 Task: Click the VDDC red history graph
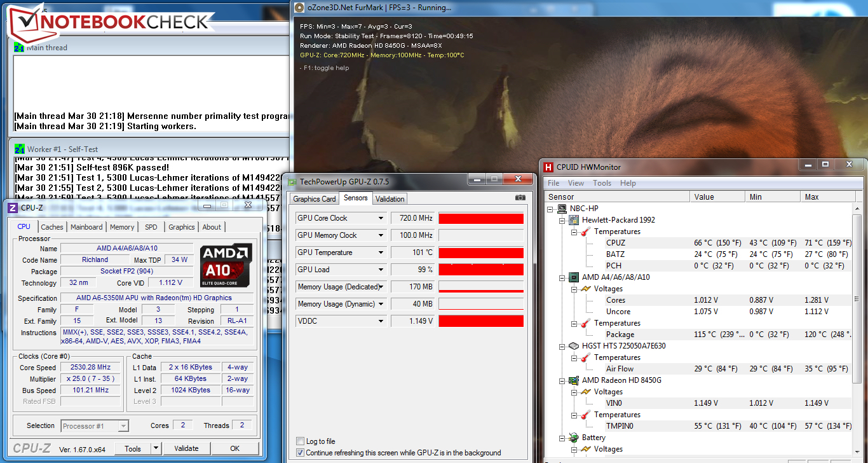click(481, 321)
